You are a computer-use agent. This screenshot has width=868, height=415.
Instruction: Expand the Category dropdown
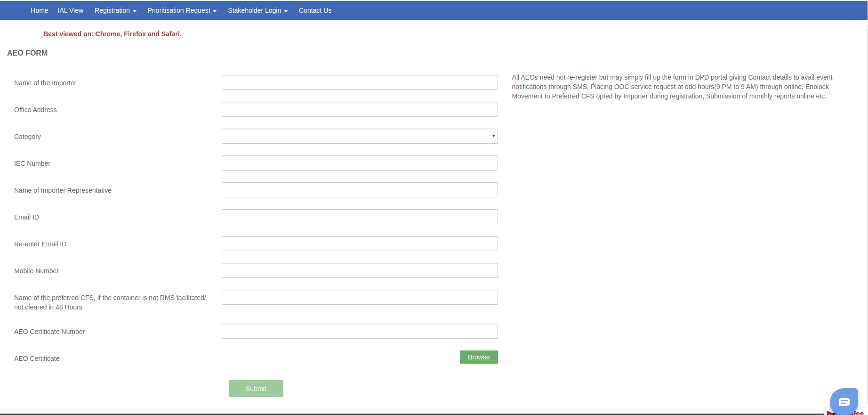click(x=359, y=136)
